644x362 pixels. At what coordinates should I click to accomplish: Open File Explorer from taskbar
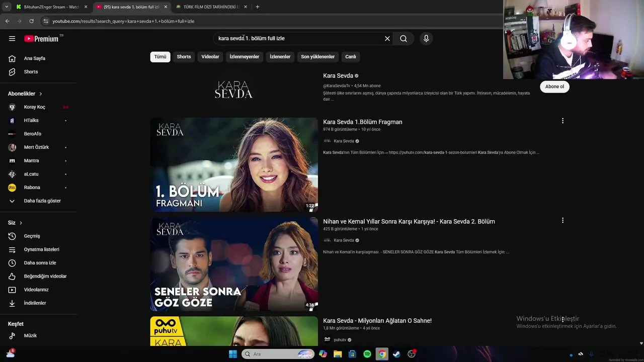pyautogui.click(x=338, y=354)
